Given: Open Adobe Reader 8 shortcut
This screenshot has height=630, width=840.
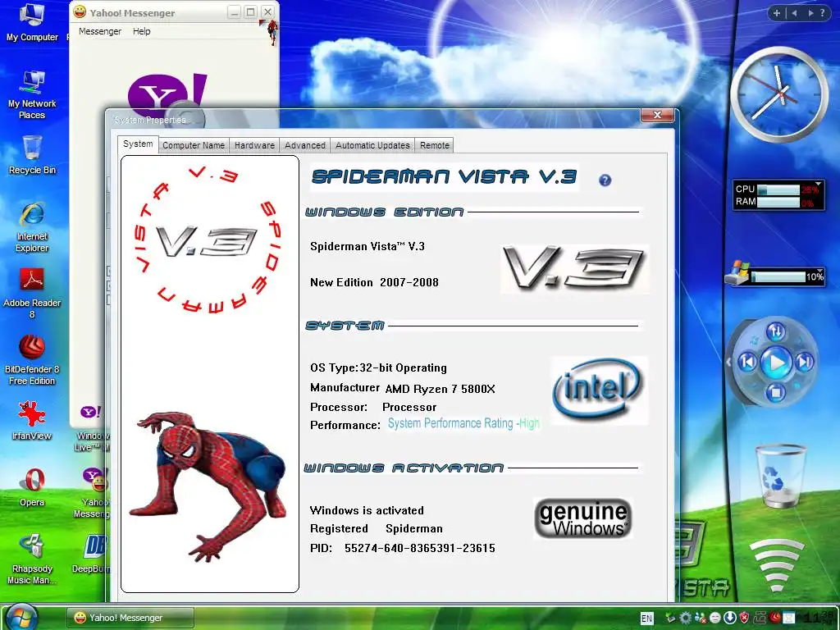Looking at the screenshot, I should tap(32, 294).
